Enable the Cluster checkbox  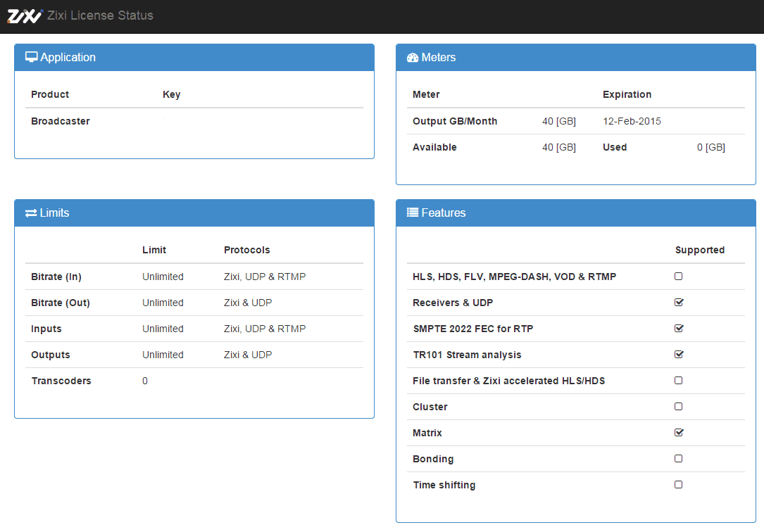coord(678,407)
